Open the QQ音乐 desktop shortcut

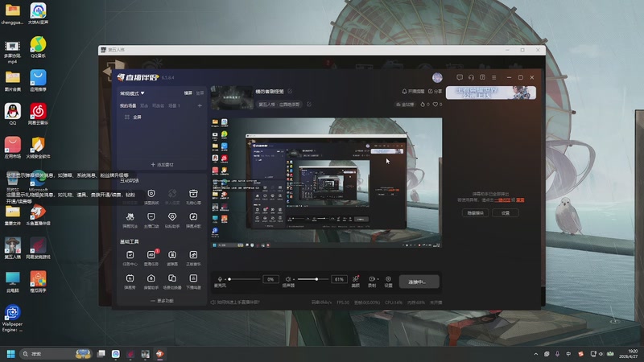(38, 47)
